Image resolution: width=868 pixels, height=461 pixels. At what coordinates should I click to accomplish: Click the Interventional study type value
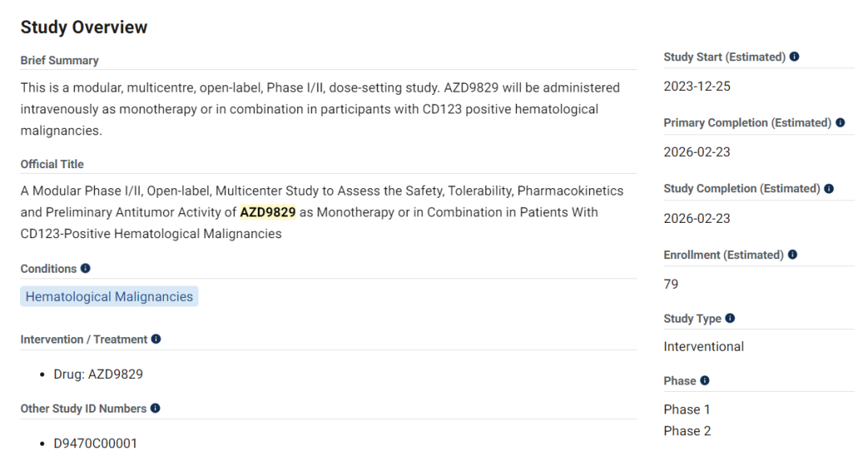click(x=704, y=347)
